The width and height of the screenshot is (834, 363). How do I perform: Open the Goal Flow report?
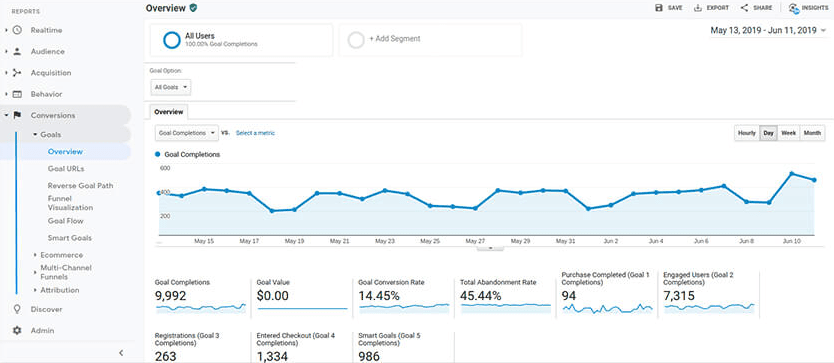65,221
